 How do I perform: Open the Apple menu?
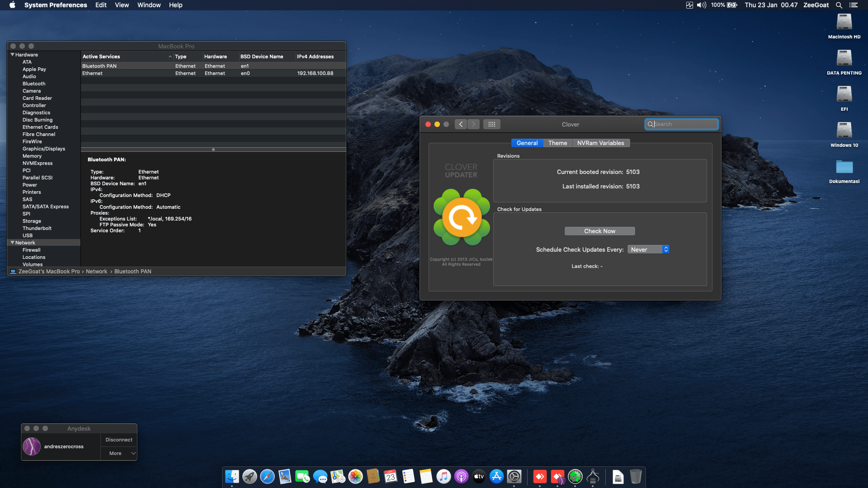pyautogui.click(x=12, y=5)
